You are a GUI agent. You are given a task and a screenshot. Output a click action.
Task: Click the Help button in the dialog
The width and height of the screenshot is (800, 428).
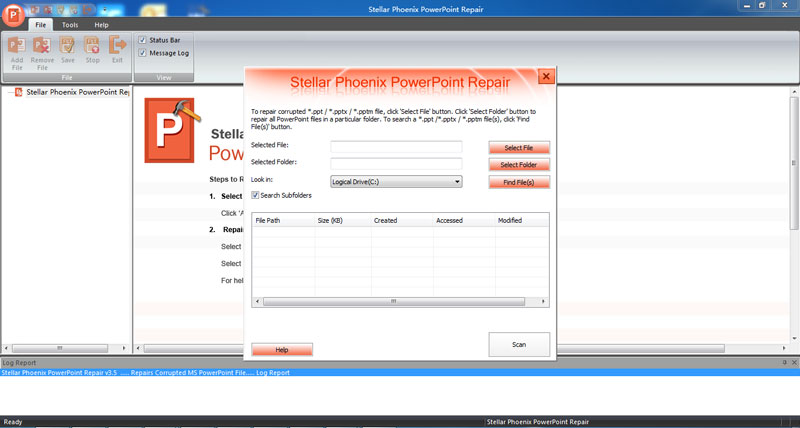[x=282, y=350]
